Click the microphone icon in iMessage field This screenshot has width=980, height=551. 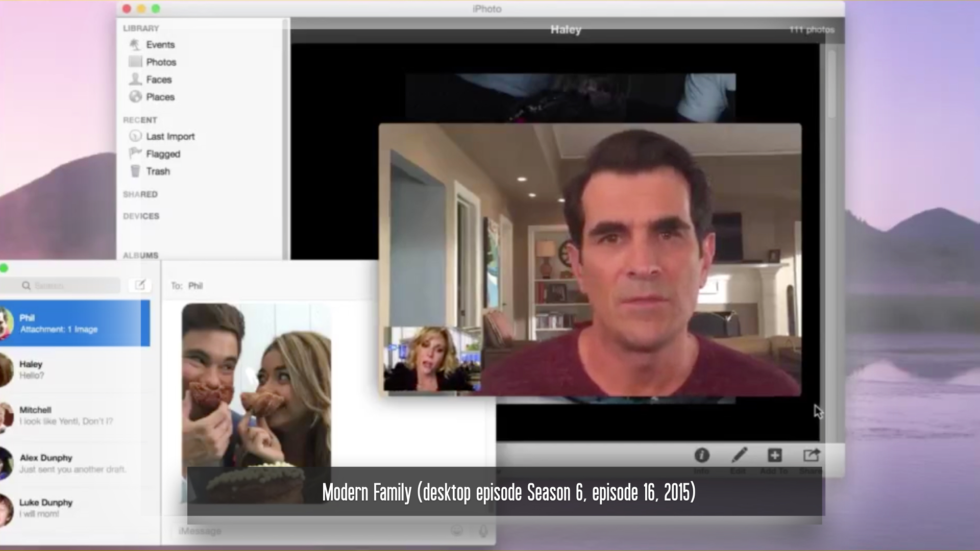click(x=483, y=531)
